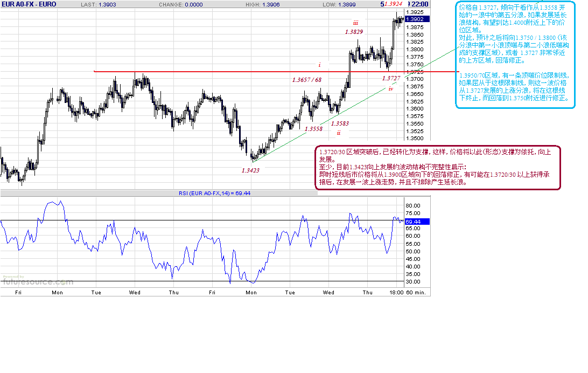Viewport: 588px width, 373px height.
Task: Select the 65.00 RSI axis label
Action: tap(413, 228)
